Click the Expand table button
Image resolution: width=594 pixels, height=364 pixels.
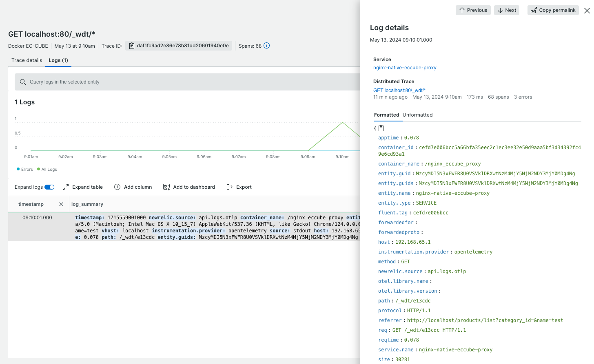[82, 187]
